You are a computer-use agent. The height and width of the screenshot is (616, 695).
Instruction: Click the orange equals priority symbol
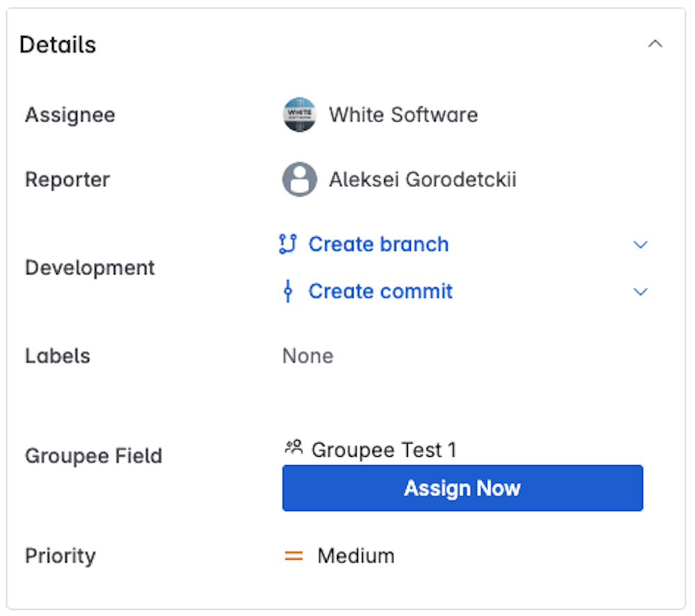[x=293, y=555]
